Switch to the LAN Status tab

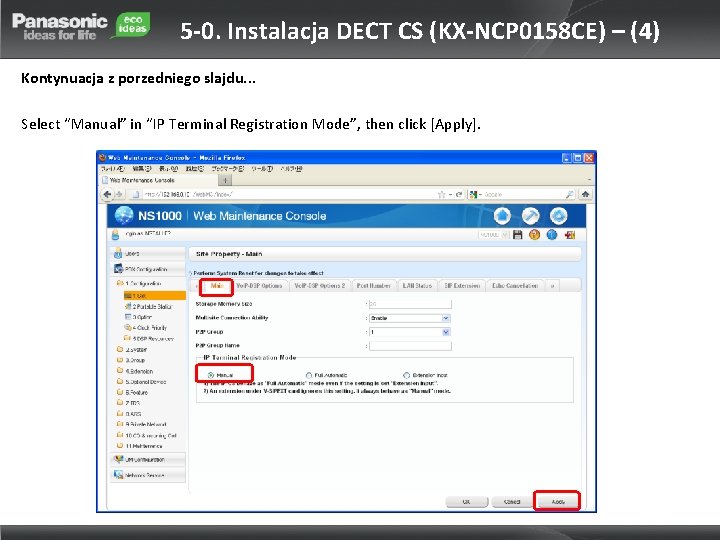(x=417, y=286)
